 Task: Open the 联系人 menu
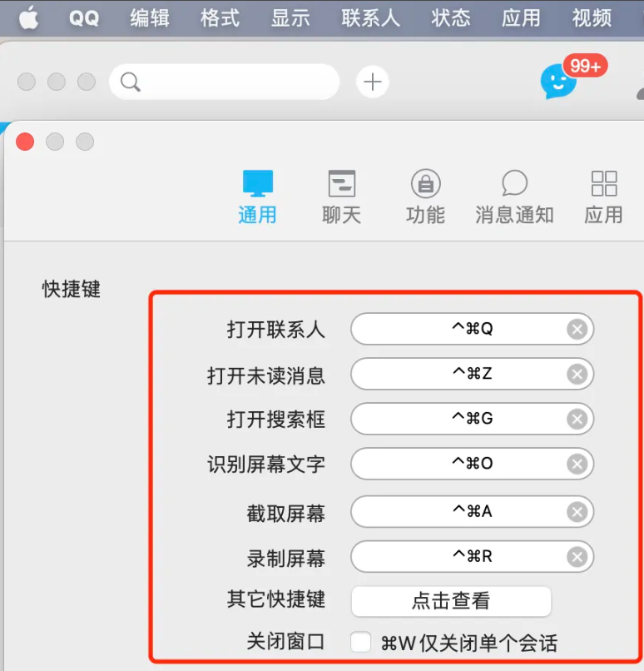(x=371, y=18)
